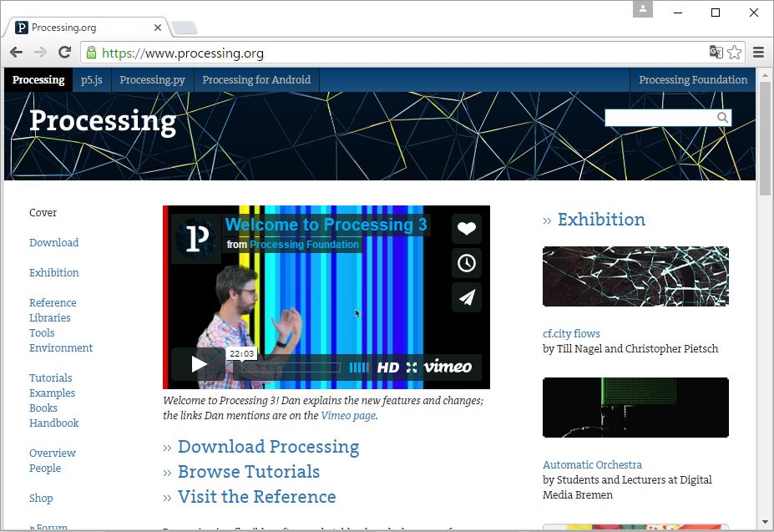The height and width of the screenshot is (532, 774).
Task: Open the Automatic Orchestra thumbnail image
Action: (635, 408)
